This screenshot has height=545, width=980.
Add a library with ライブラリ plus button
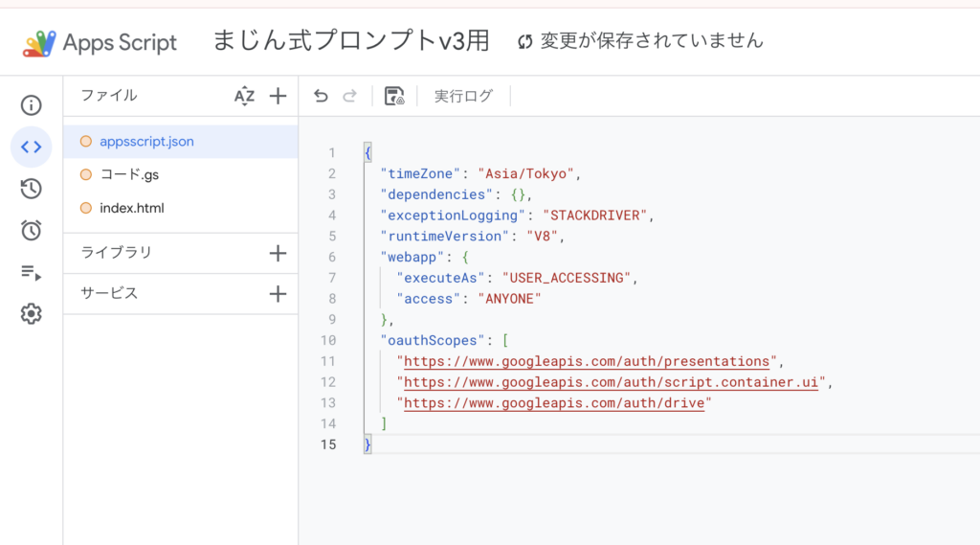pyautogui.click(x=278, y=253)
